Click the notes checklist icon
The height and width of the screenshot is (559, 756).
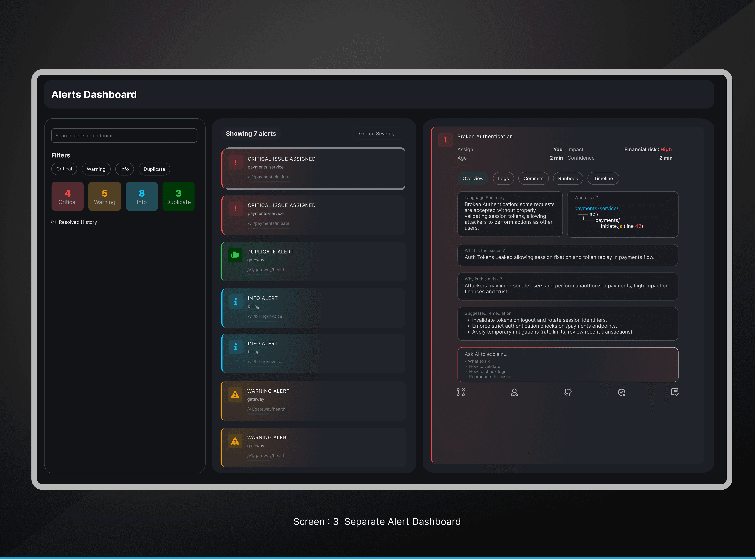pyautogui.click(x=674, y=392)
